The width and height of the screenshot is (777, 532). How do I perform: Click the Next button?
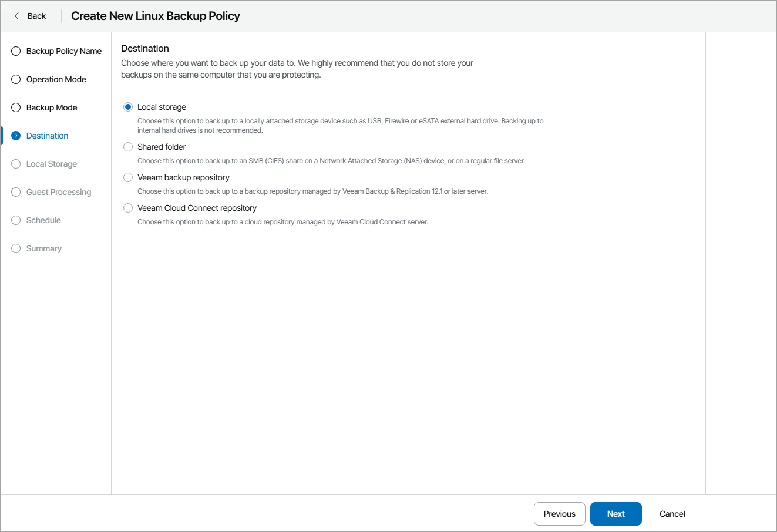615,514
